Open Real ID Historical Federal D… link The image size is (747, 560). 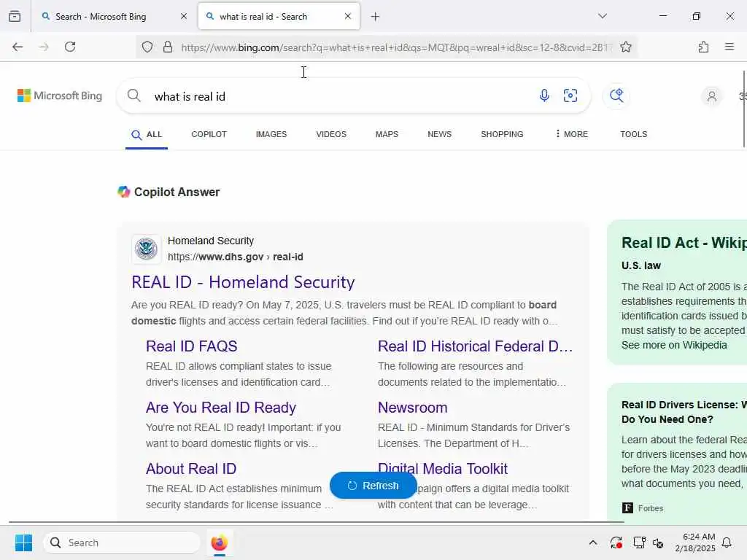(x=475, y=346)
